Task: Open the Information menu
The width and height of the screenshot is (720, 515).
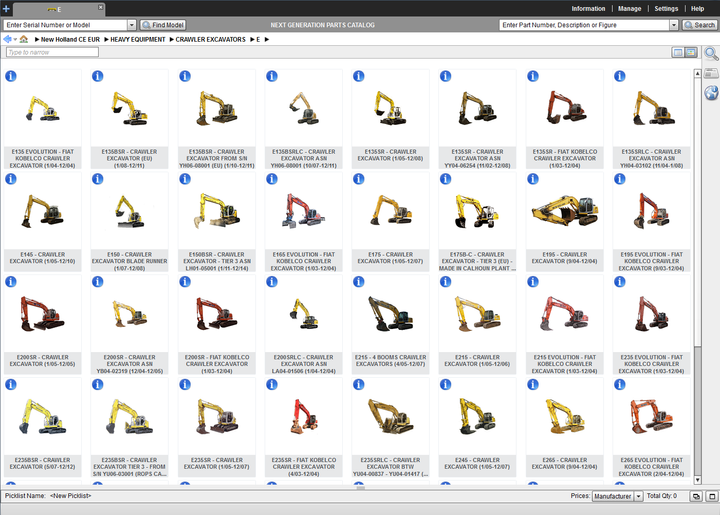Action: pyautogui.click(x=588, y=9)
